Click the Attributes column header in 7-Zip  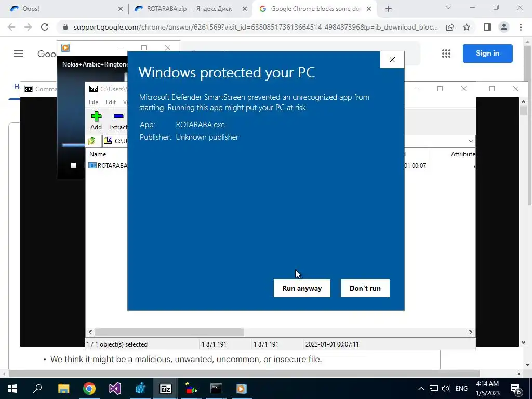tap(462, 154)
